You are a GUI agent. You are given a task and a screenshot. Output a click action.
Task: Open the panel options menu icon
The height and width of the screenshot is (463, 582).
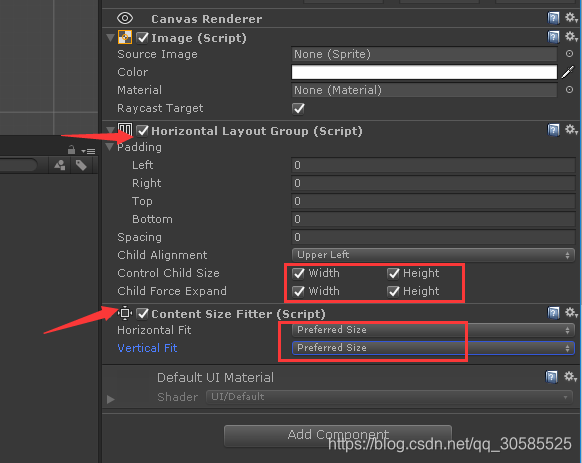coord(89,151)
